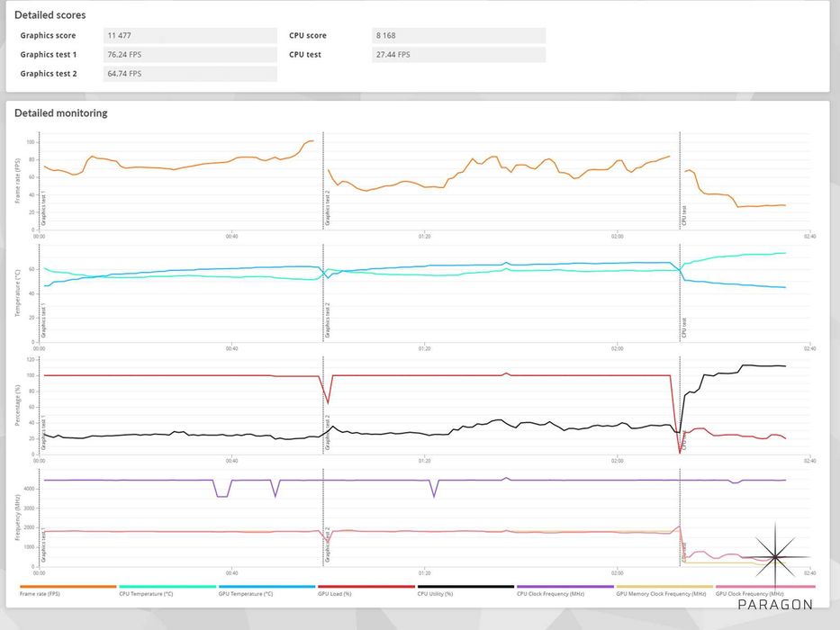The width and height of the screenshot is (840, 630).
Task: Click the Temperature (°C) axis title
Action: (x=18, y=293)
